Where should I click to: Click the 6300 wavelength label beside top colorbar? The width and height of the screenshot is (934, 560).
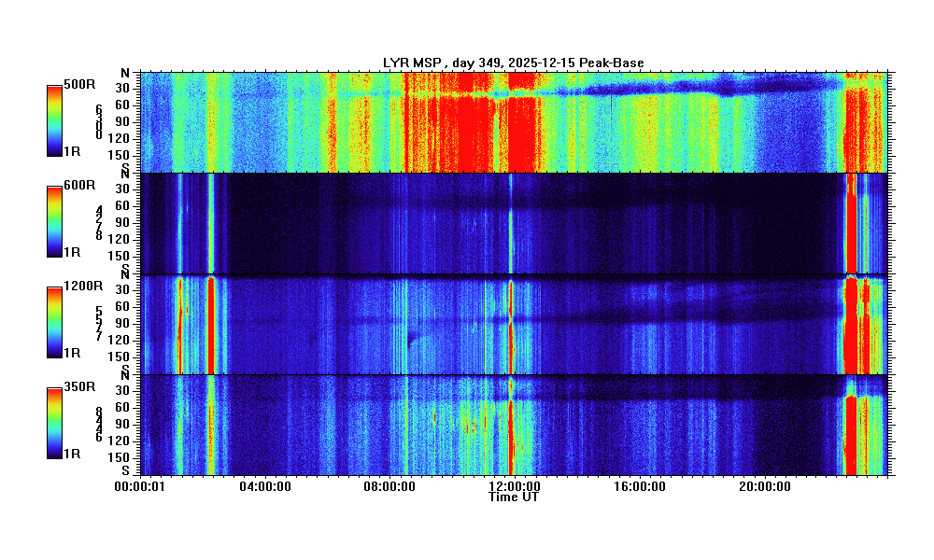(x=99, y=122)
